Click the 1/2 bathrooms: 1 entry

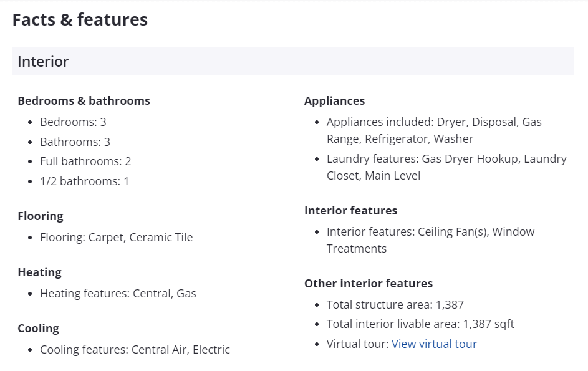coord(84,181)
